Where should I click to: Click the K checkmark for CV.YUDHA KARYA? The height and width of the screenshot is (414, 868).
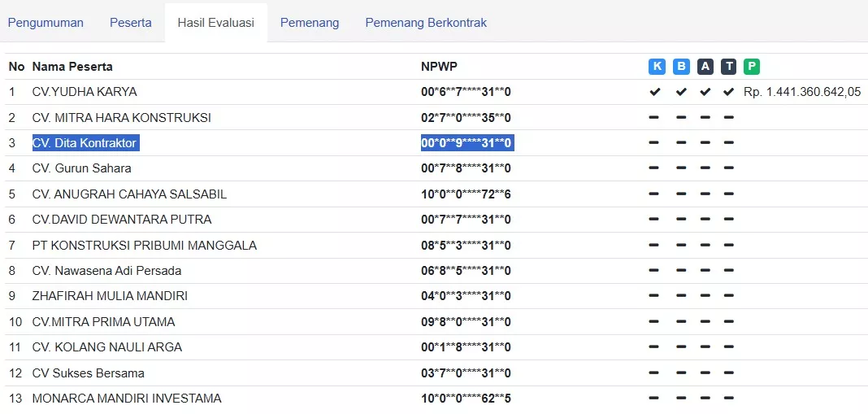click(x=654, y=92)
